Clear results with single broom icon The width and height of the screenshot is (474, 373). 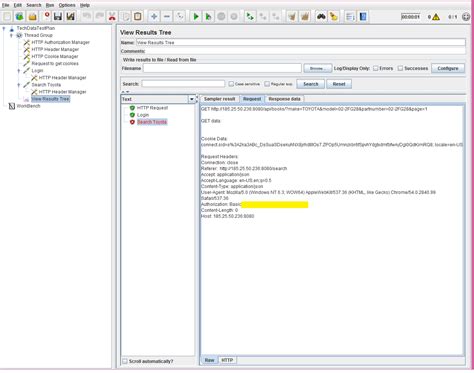coord(292,16)
